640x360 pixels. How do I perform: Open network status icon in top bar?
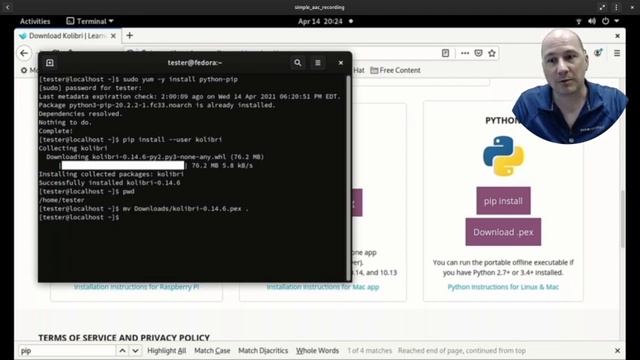(x=578, y=21)
